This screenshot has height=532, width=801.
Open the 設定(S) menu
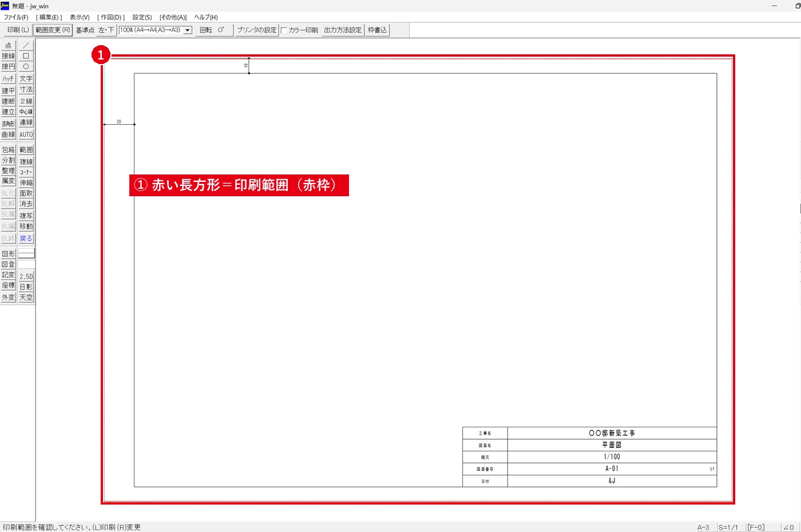point(142,17)
